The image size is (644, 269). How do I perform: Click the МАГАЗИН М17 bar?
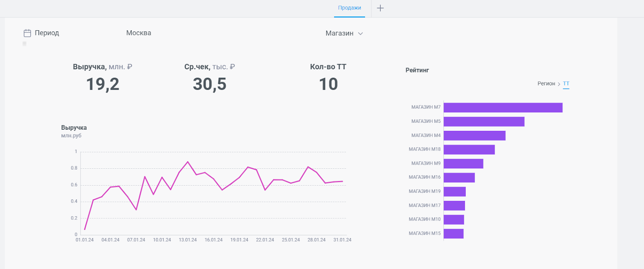coord(454,206)
